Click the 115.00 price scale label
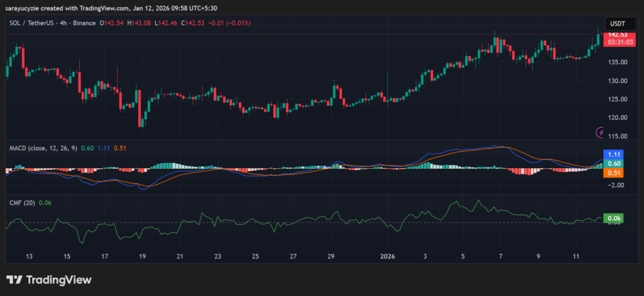Viewport: 644px width, 296px height. (x=616, y=136)
